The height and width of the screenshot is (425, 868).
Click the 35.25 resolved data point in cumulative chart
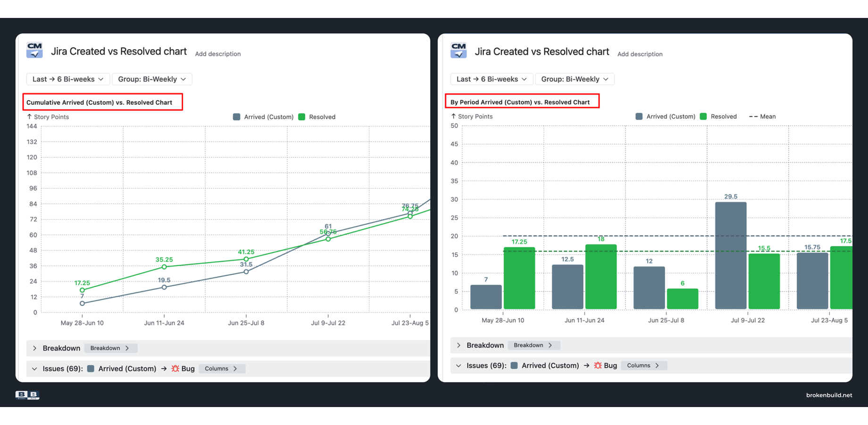[164, 267]
